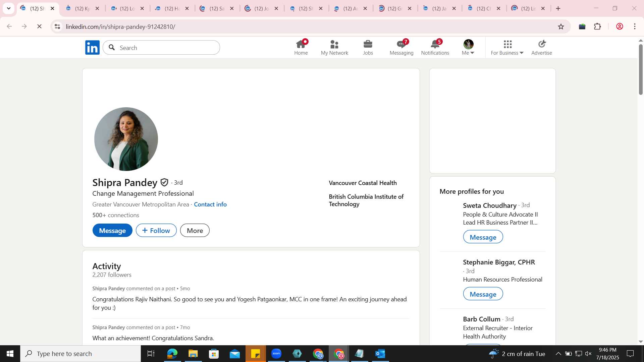Click the browser back arrow
The width and height of the screenshot is (644, 362).
[9, 26]
